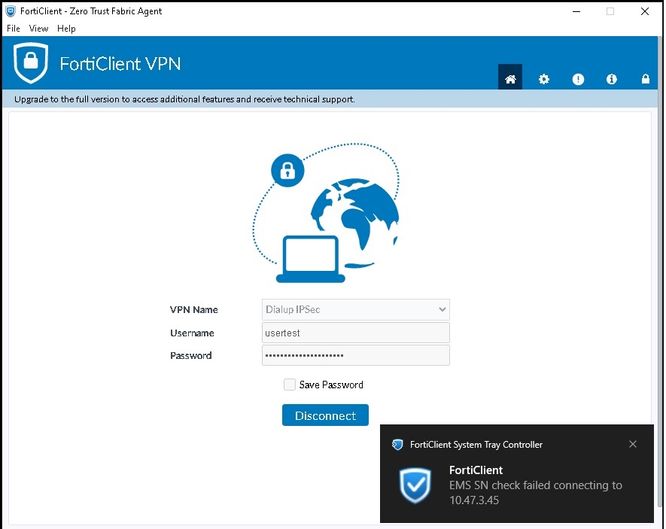This screenshot has width=666, height=529.
Task: Click the tray controller notification icon
Action: pos(397,444)
